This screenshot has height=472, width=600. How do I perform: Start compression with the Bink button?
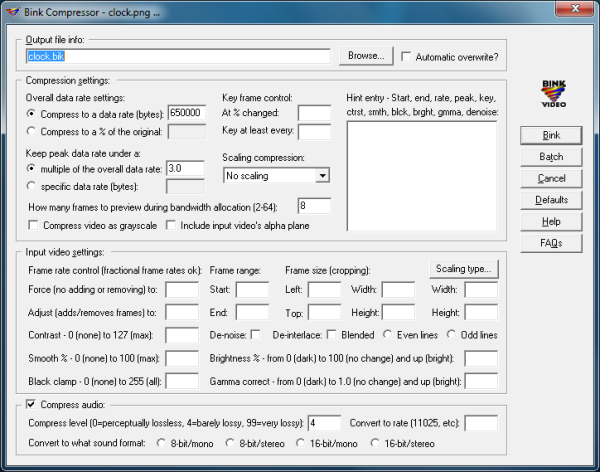pos(551,135)
